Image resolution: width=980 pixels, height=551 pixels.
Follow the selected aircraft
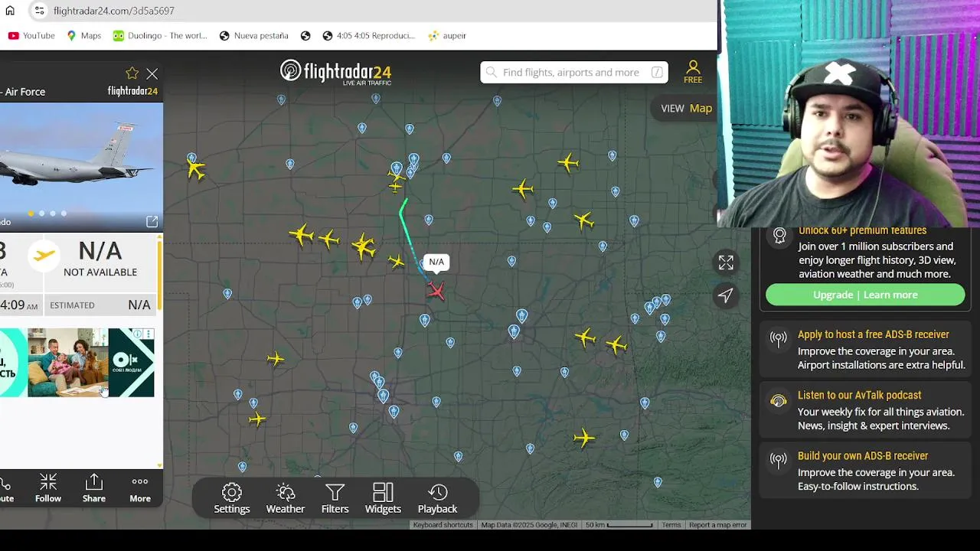47,488
